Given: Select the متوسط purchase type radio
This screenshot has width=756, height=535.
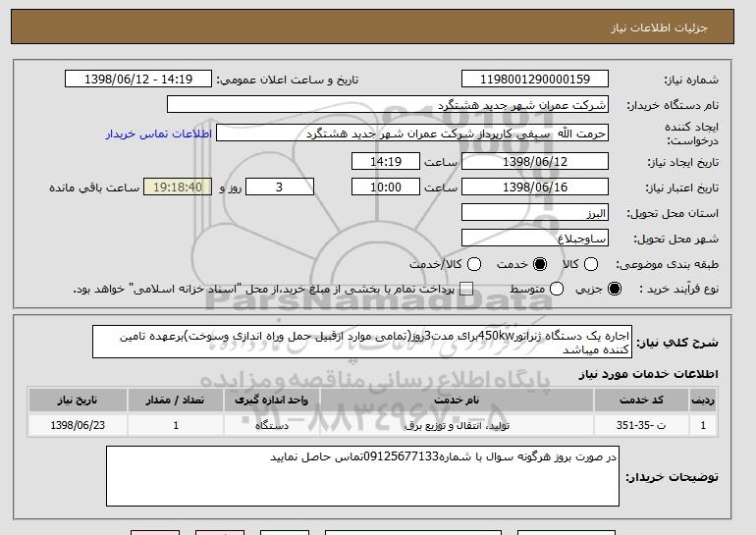Looking at the screenshot, I should point(557,289).
